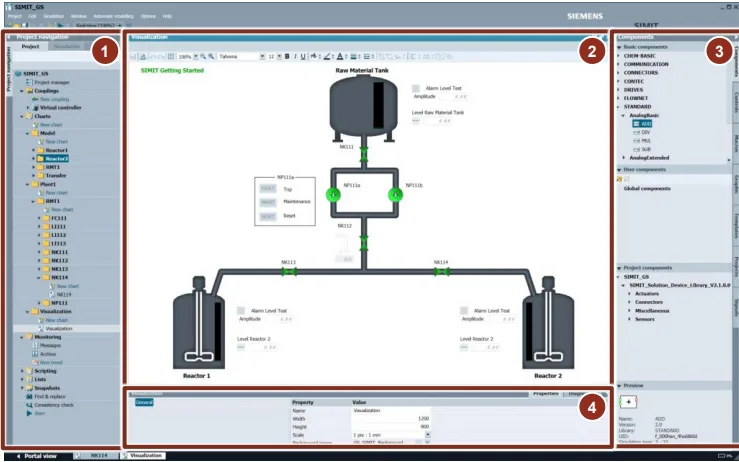Click the Raw Material Tank Amplitude field
This screenshot has width=739, height=462.
tap(453, 96)
